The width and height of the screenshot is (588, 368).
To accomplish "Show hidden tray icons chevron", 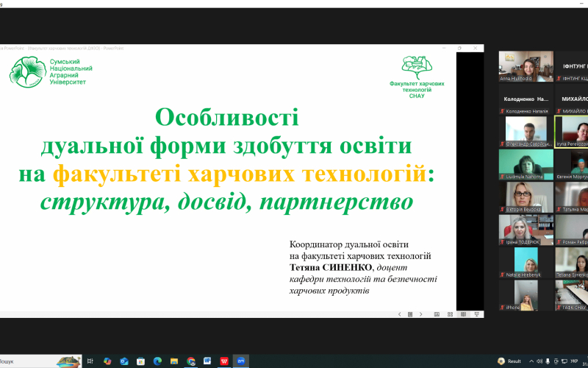I will (531, 361).
